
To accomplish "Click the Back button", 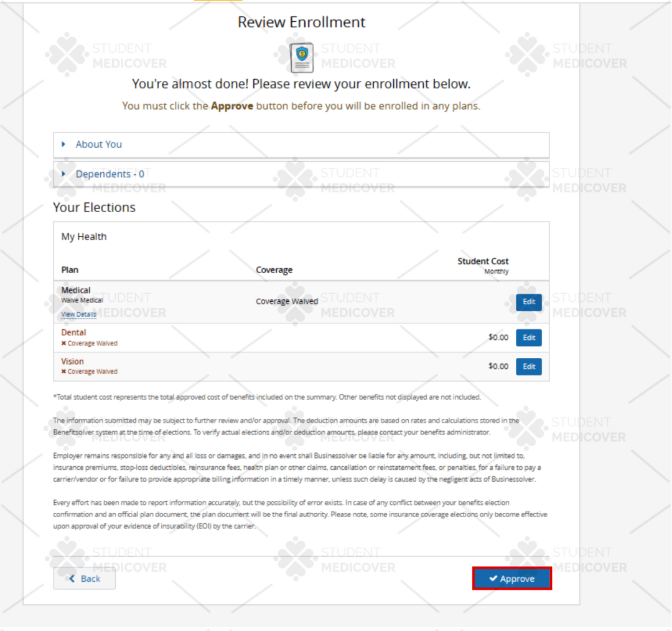I will [x=84, y=578].
